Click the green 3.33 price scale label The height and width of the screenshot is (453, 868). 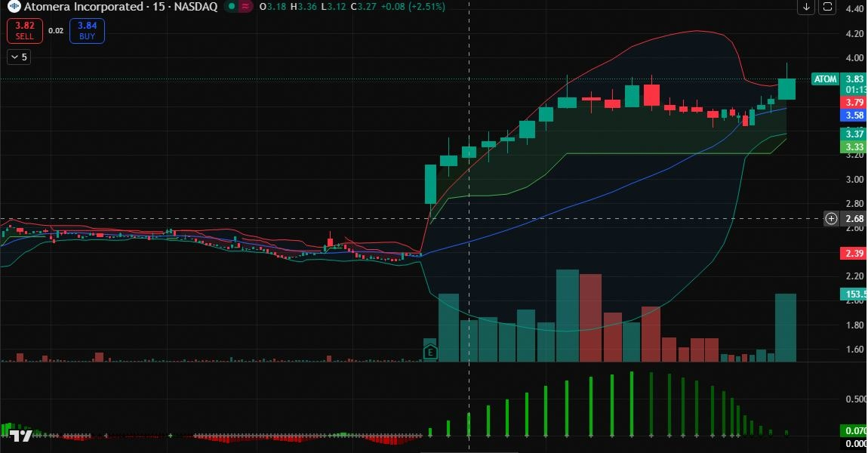(854, 146)
